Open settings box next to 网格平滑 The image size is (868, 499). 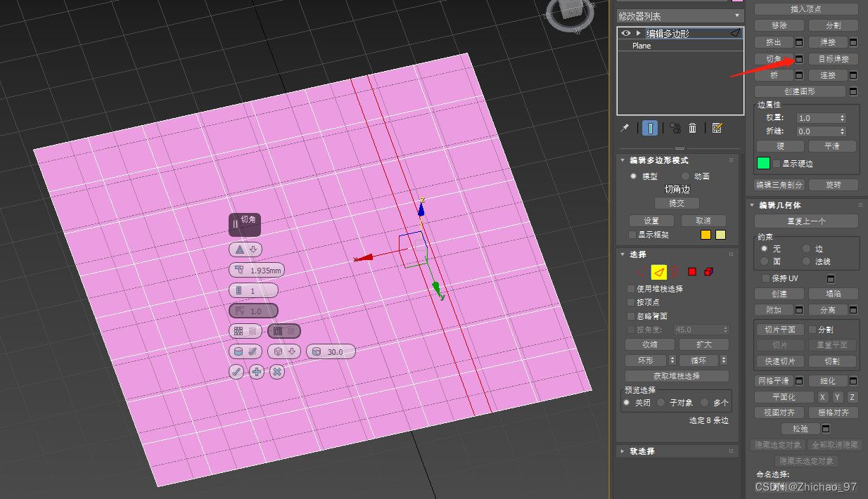(x=799, y=381)
